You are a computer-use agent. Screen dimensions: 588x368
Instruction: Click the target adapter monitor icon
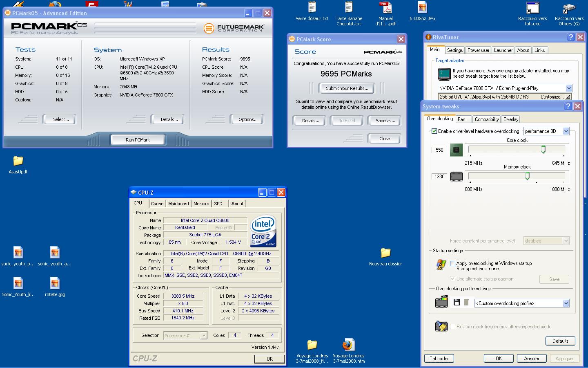point(444,74)
